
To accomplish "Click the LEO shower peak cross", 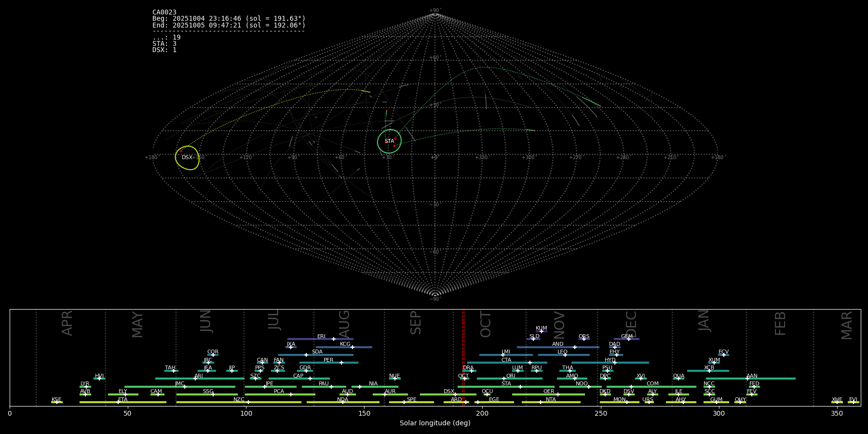I will coord(565,355).
